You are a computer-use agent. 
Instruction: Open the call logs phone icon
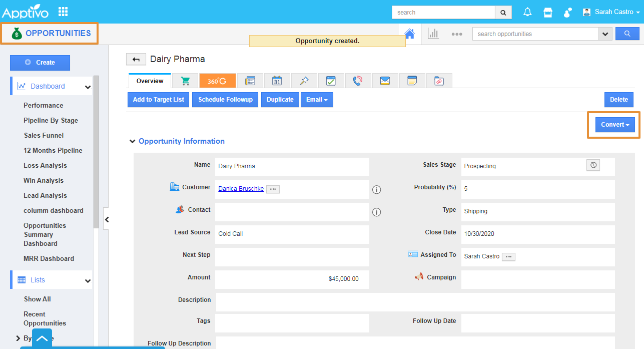coord(358,81)
